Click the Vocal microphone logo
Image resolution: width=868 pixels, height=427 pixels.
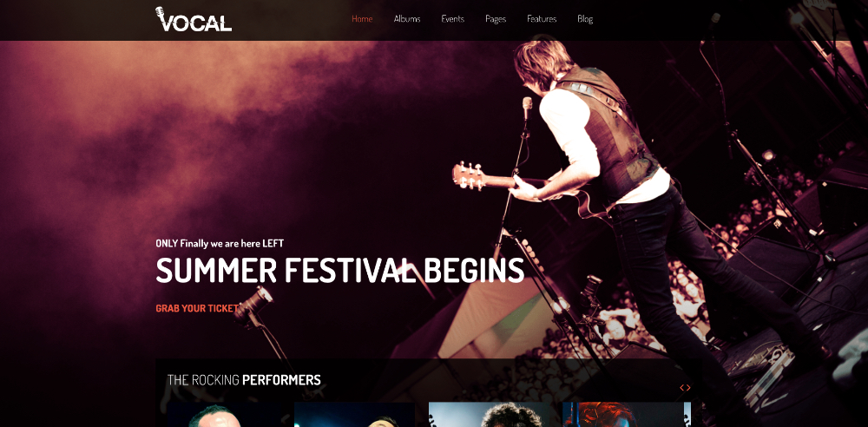click(194, 19)
